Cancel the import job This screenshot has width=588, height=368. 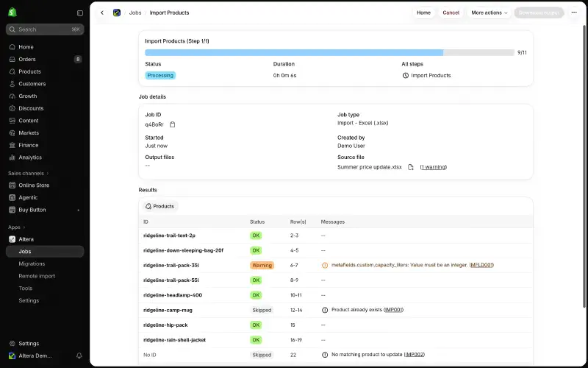click(x=451, y=13)
